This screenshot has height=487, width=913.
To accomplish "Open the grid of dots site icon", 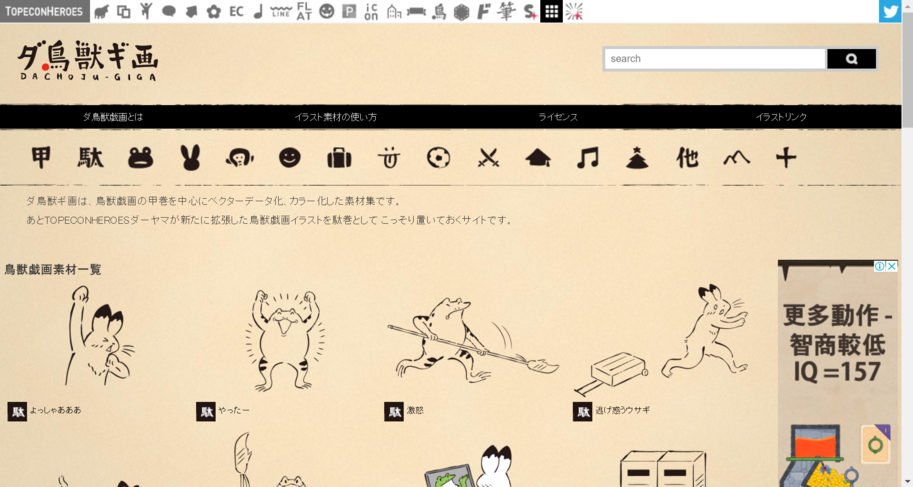I will pyautogui.click(x=551, y=11).
